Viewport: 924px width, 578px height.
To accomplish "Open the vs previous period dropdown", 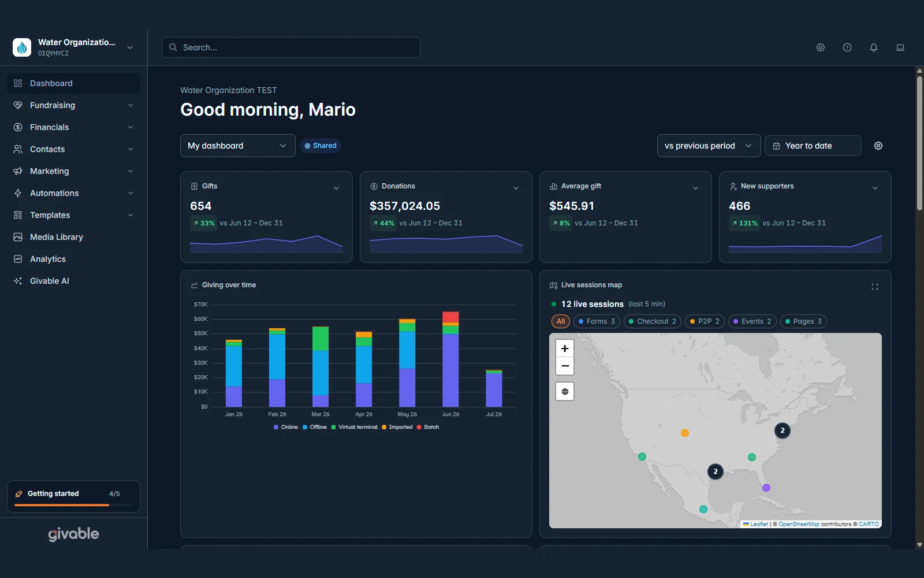I will (x=709, y=146).
